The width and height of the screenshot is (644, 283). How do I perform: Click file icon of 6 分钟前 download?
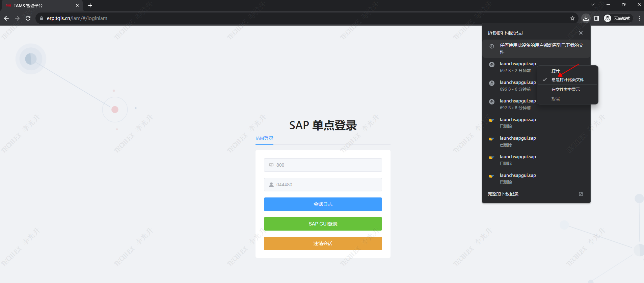pos(492,83)
